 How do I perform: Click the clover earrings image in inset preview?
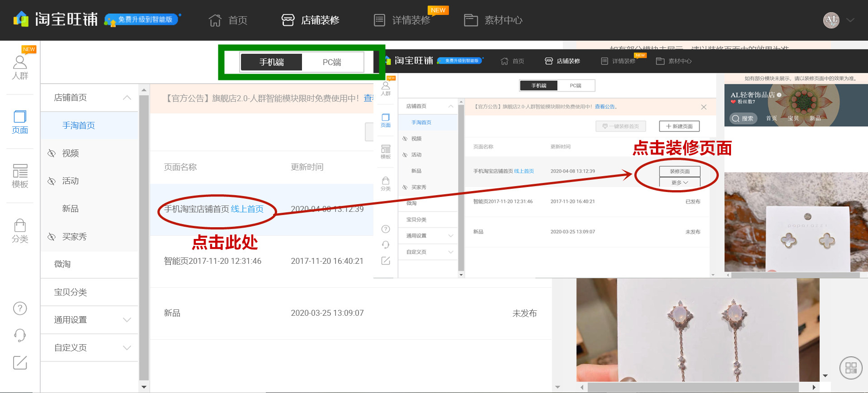click(796, 221)
